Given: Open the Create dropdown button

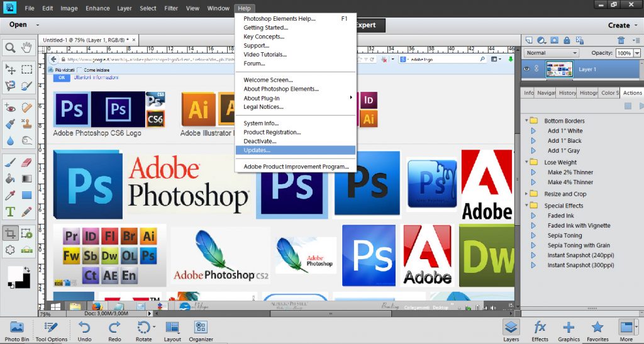Looking at the screenshot, I should [623, 25].
